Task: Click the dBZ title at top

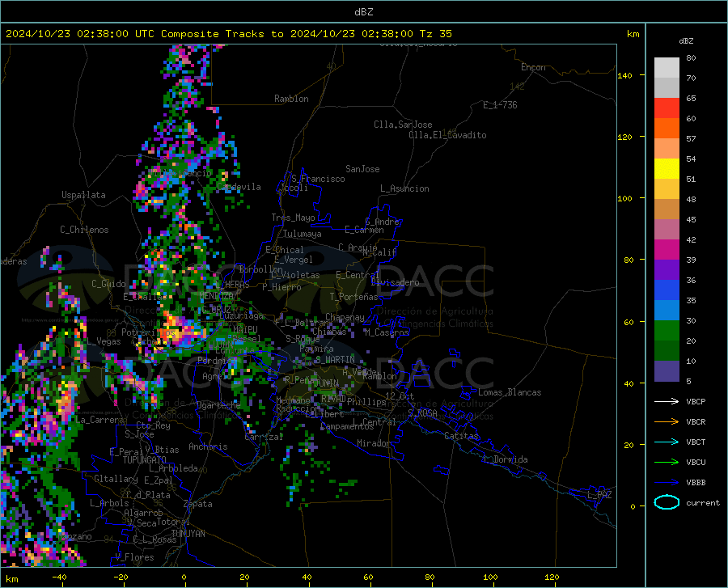Action: pyautogui.click(x=363, y=12)
